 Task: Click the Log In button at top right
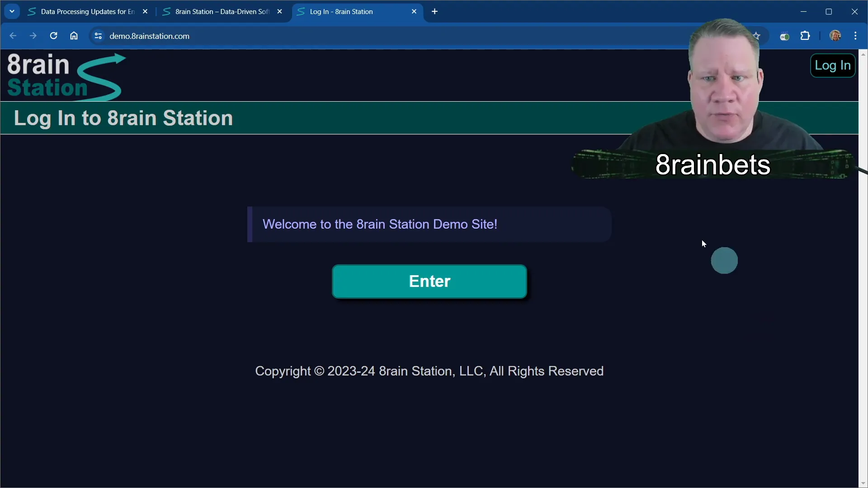click(832, 66)
